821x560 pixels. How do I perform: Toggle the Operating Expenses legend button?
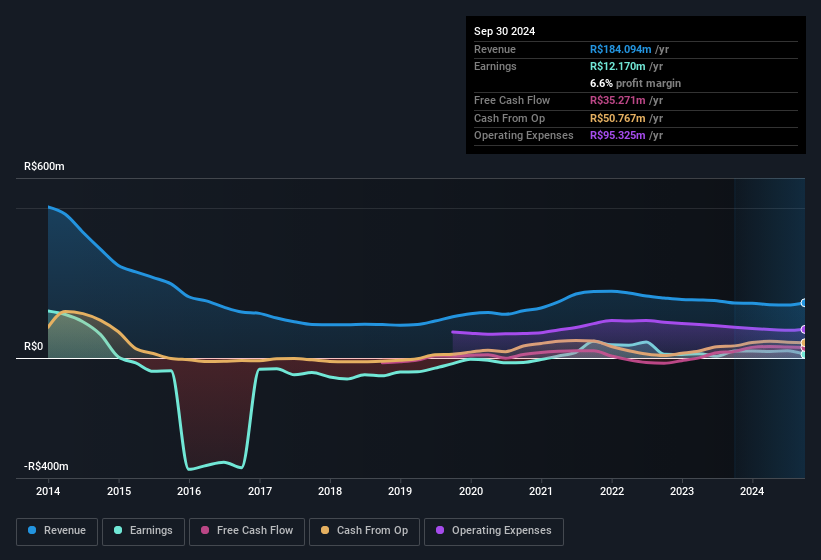click(494, 531)
